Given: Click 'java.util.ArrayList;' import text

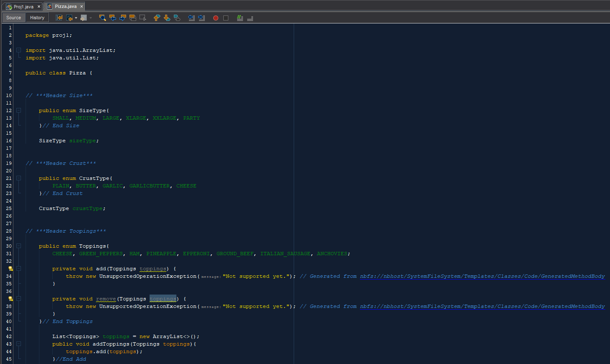Looking at the screenshot, I should (82, 50).
